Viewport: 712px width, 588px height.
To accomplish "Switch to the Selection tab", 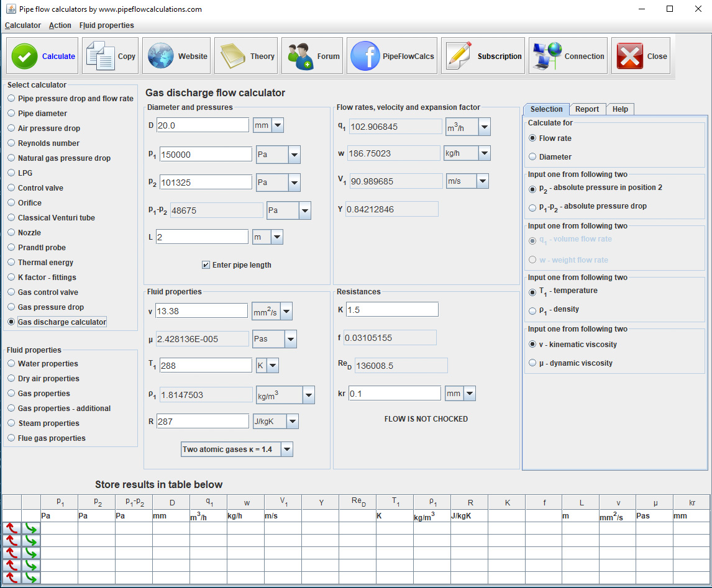I will point(546,109).
